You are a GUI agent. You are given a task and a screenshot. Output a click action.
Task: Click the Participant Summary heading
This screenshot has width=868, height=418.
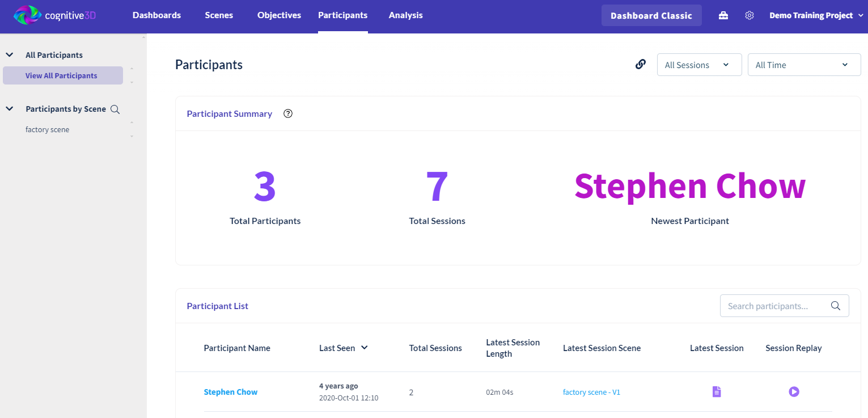pyautogui.click(x=230, y=113)
